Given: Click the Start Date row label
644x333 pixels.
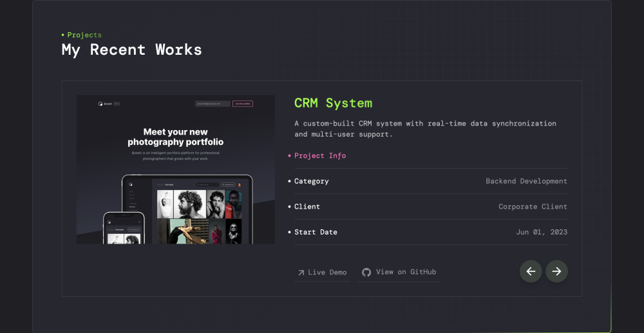Looking at the screenshot, I should point(316,233).
